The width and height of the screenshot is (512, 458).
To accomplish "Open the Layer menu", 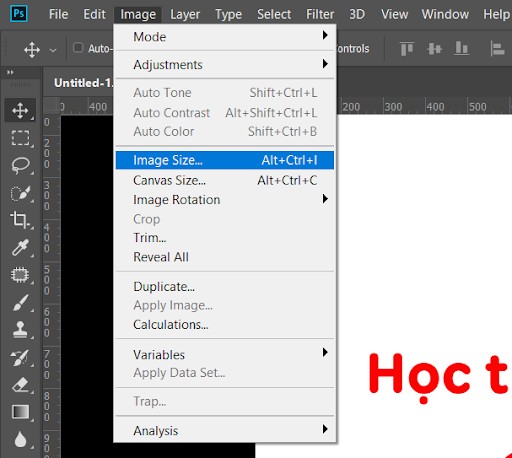I will [x=185, y=14].
